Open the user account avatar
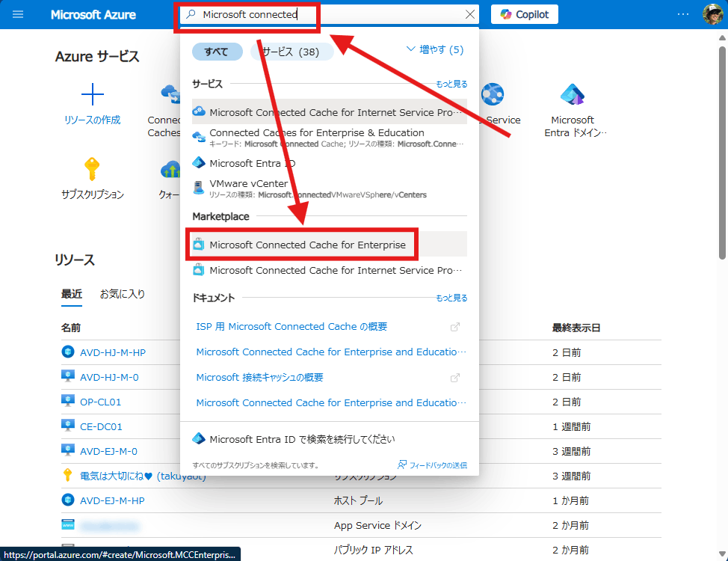 point(712,14)
